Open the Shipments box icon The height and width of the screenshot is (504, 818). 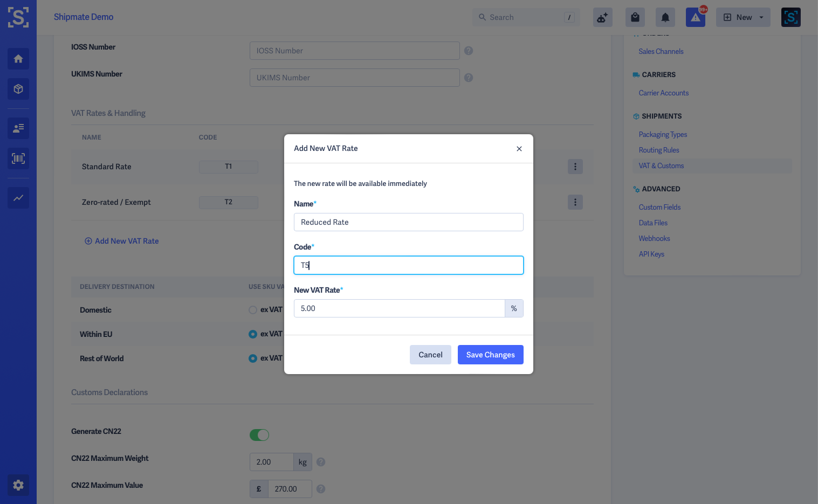pos(18,89)
